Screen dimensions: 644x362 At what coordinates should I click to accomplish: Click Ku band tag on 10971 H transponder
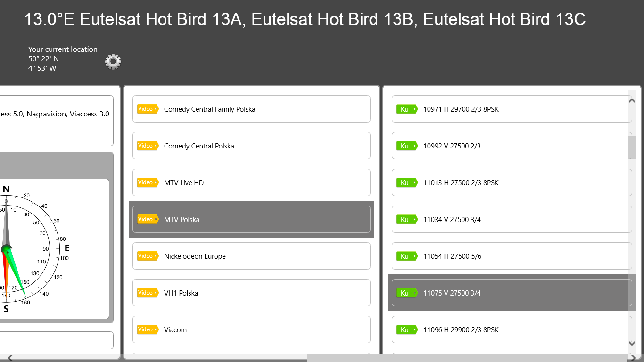(406, 109)
